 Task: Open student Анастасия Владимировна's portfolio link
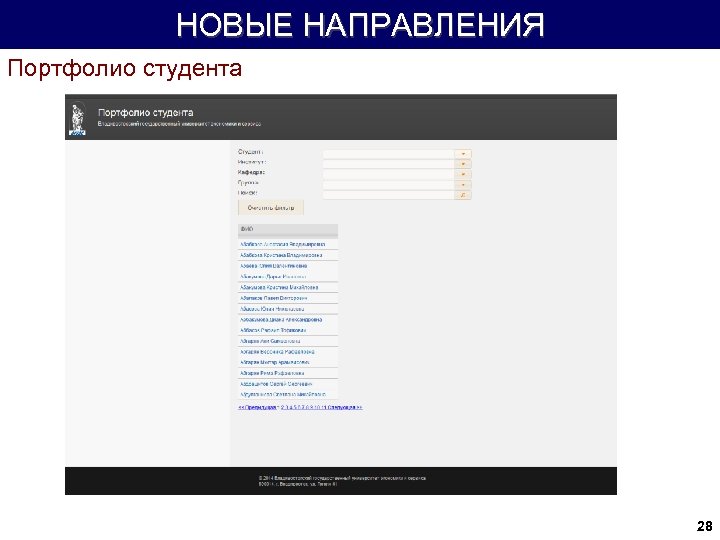[x=282, y=244]
